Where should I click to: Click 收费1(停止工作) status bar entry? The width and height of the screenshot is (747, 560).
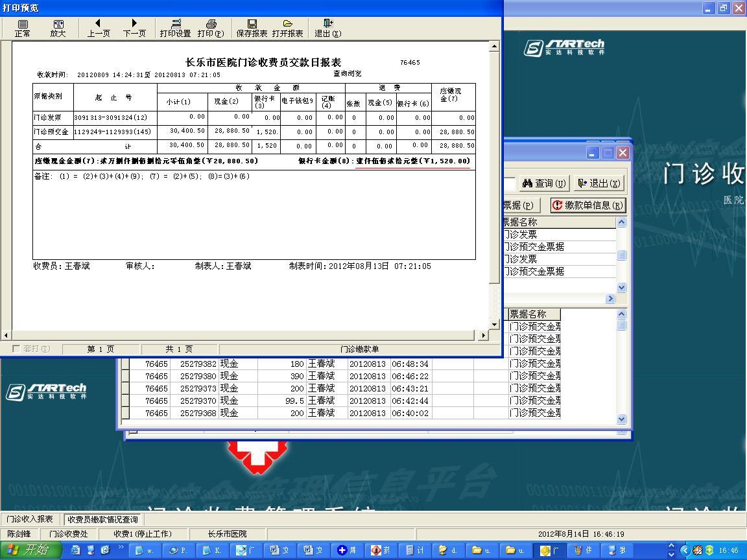(143, 534)
